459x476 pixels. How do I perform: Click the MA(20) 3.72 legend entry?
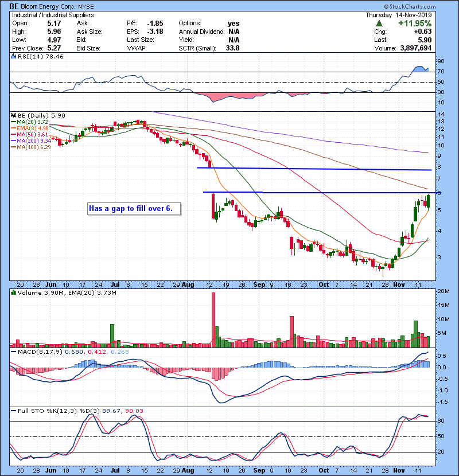pyautogui.click(x=29, y=122)
